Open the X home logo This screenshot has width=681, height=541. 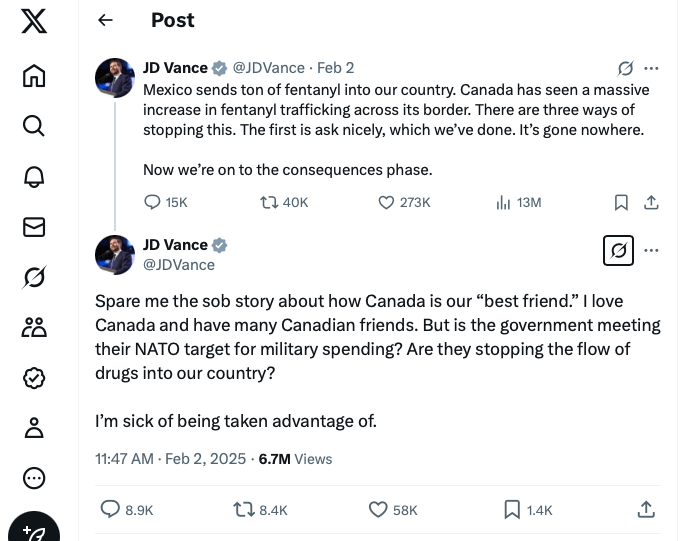(x=34, y=21)
